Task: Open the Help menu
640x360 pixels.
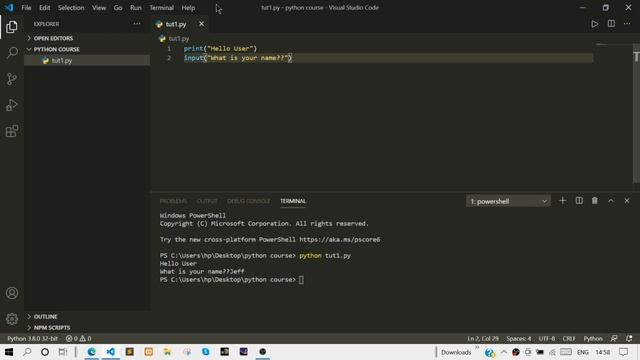Action: pyautogui.click(x=188, y=7)
